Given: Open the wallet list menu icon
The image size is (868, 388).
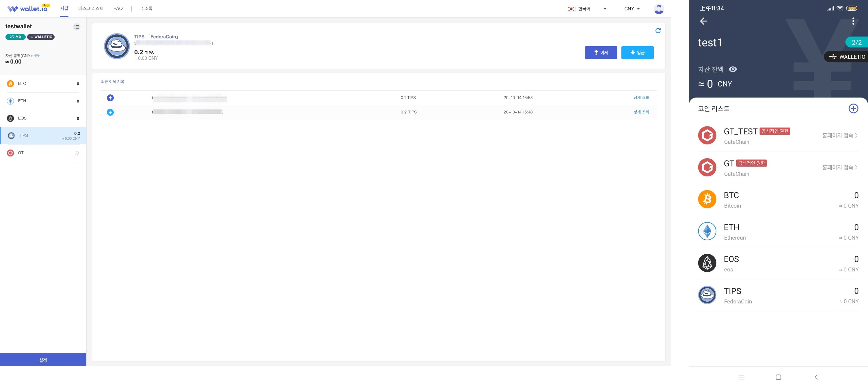Looking at the screenshot, I should [77, 27].
